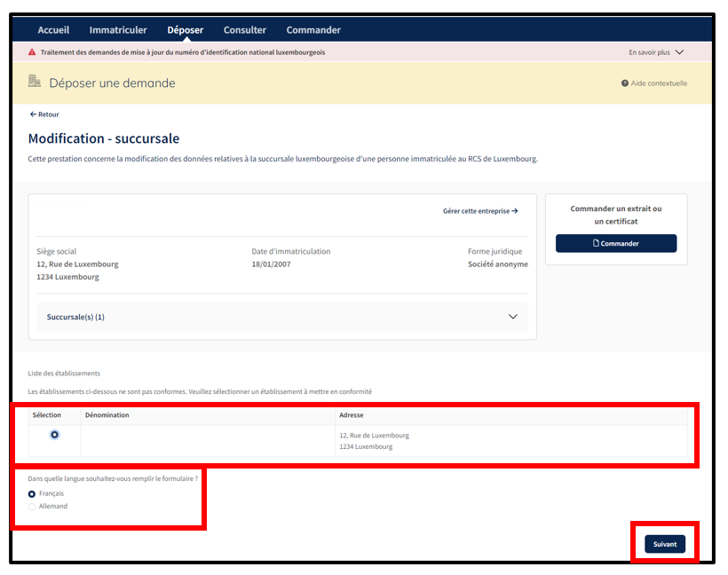728x575 pixels.
Task: Open Commander in the top navigation bar
Action: pos(313,30)
